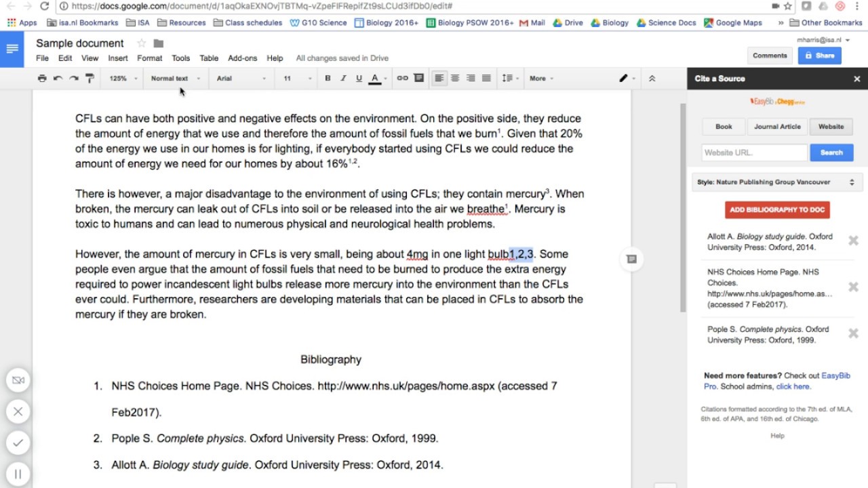Viewport: 868px width, 488px height.
Task: Open the Normal text style dropdown
Action: (x=176, y=79)
